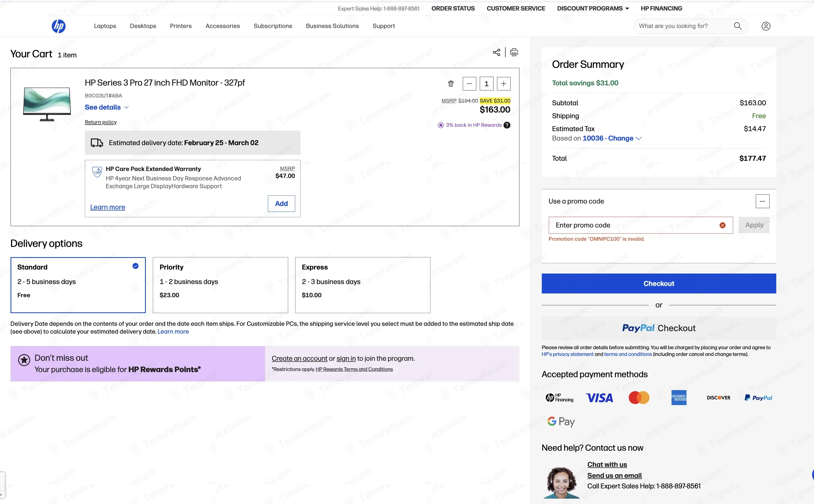814x504 pixels.
Task: Click HP Rewards help question mark
Action: click(x=507, y=125)
